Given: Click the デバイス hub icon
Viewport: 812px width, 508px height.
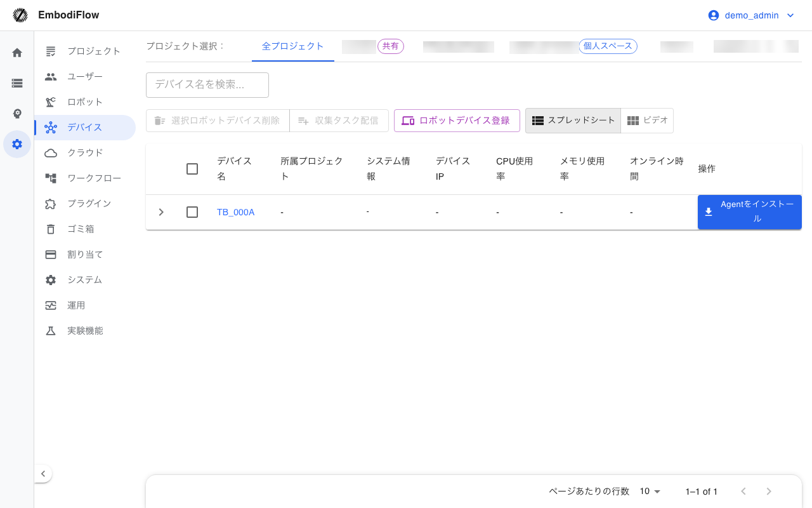Looking at the screenshot, I should click(51, 128).
